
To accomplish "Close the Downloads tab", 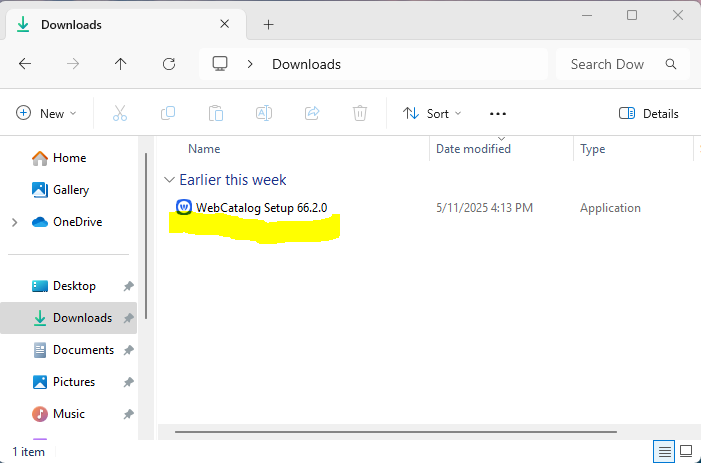I will click(x=224, y=24).
